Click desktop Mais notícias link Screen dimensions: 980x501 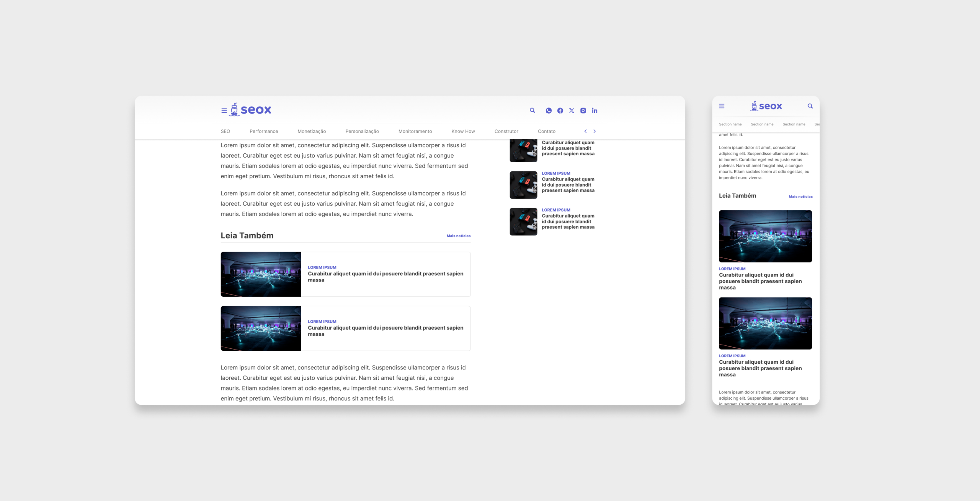point(458,236)
